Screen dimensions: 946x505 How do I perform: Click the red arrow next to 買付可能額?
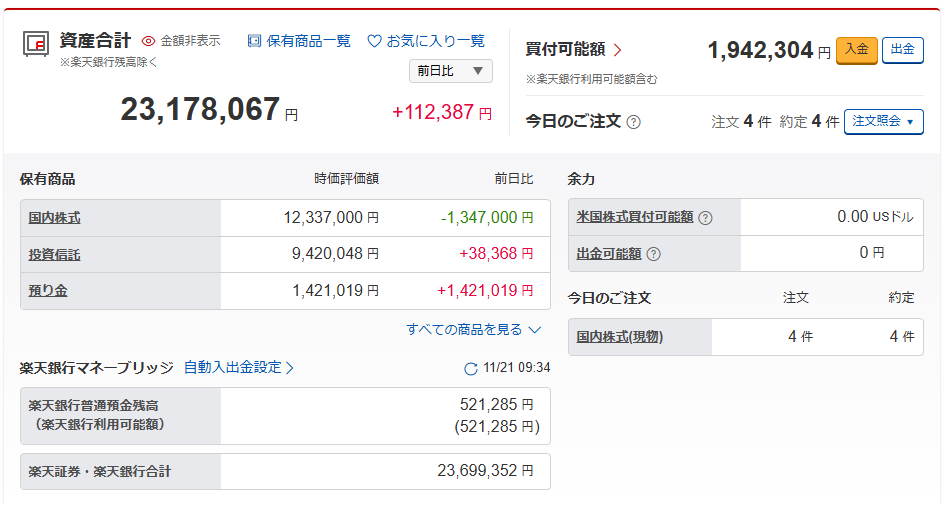coord(617,50)
